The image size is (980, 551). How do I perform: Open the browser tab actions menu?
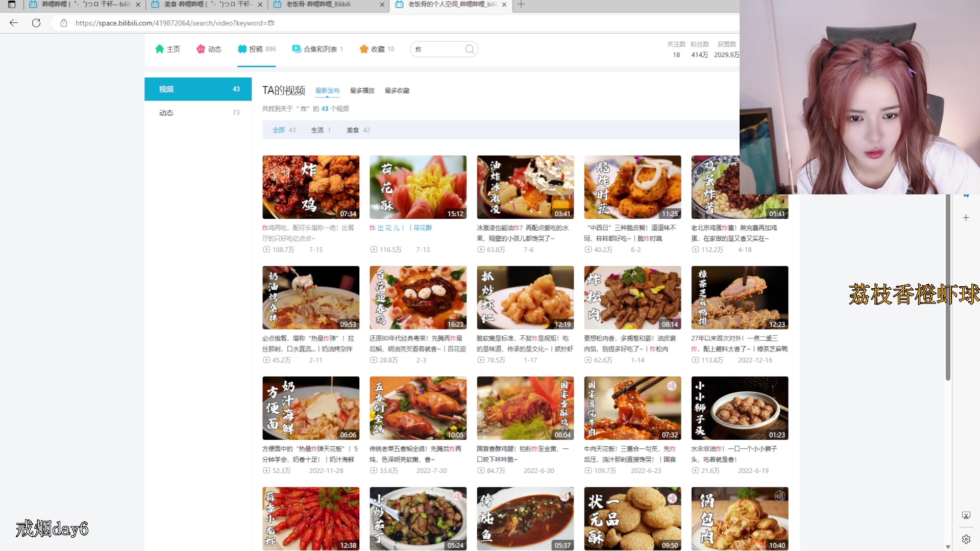click(12, 5)
